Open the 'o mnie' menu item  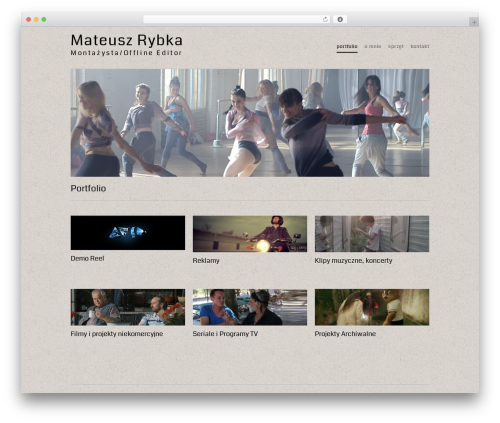(372, 46)
